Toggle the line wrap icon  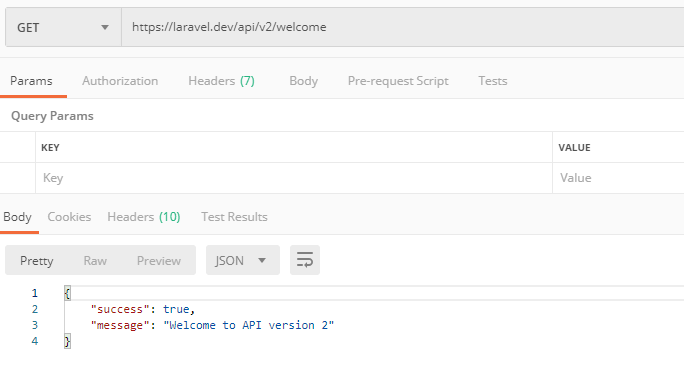304,260
